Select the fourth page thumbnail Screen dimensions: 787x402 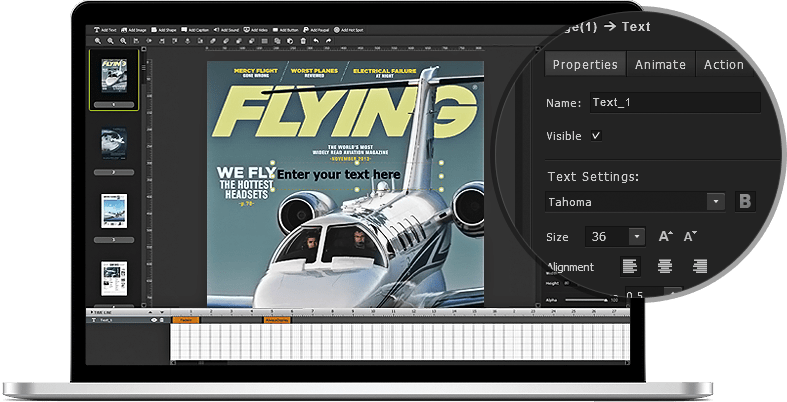tap(114, 278)
